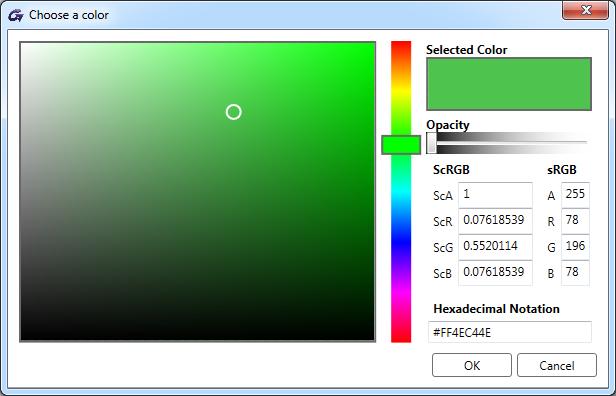The height and width of the screenshot is (396, 616).
Task: Click the ScR value field
Action: click(x=495, y=221)
